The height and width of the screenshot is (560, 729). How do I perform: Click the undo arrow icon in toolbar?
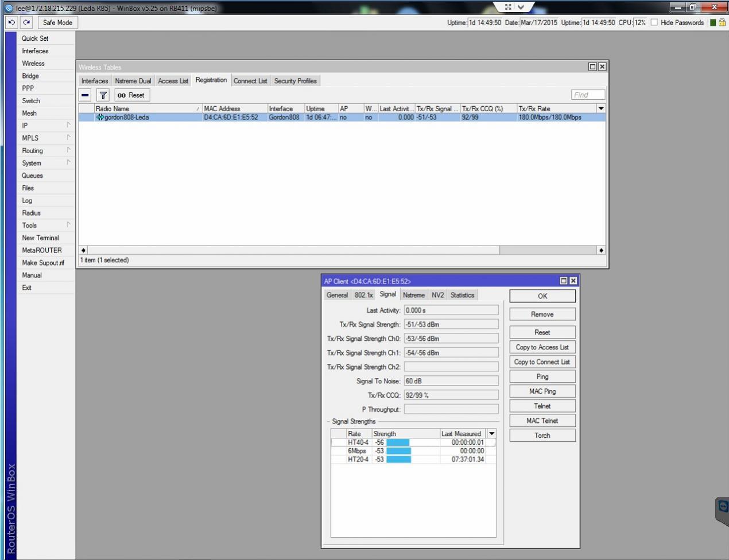tap(11, 22)
